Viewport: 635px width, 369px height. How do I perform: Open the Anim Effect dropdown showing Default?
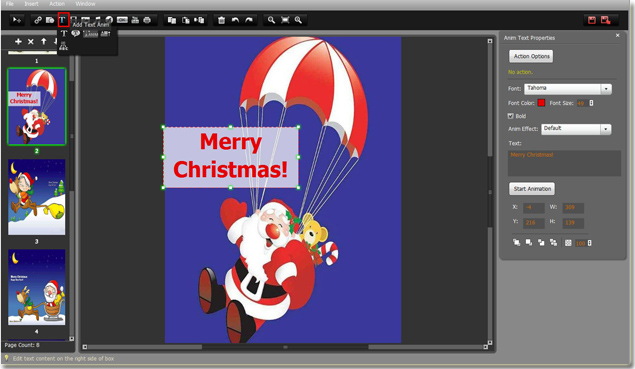point(576,129)
